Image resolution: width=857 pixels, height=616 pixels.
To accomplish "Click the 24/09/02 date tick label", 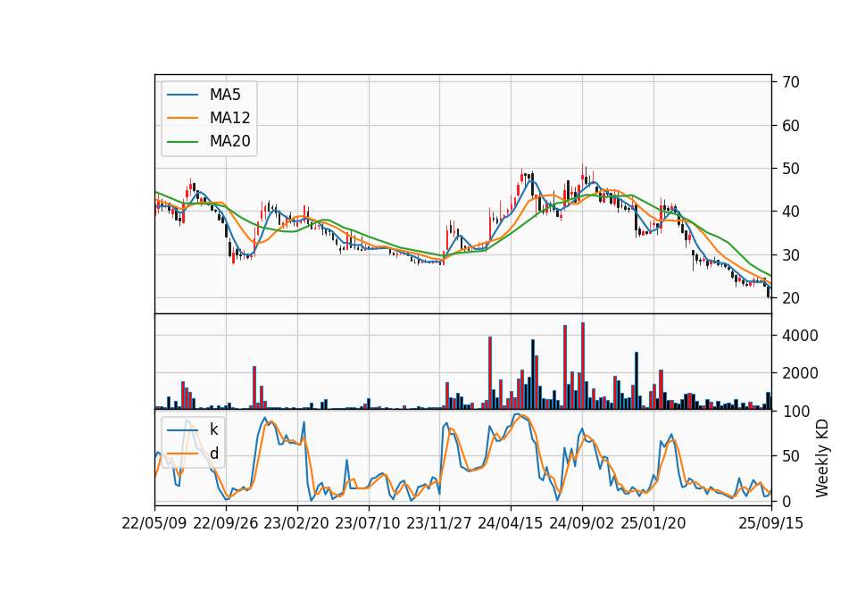I will pyautogui.click(x=581, y=523).
